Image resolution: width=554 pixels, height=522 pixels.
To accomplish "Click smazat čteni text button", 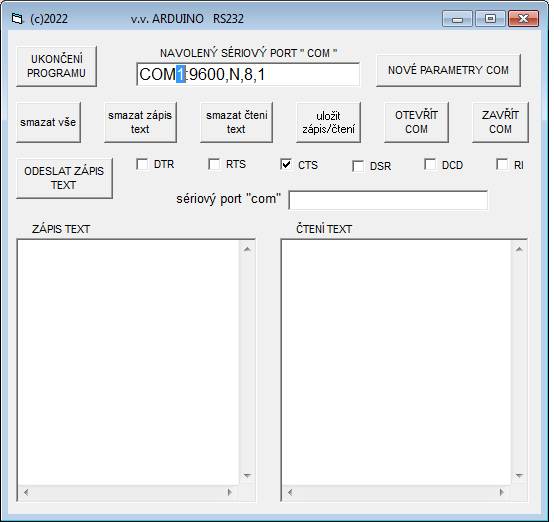I will (236, 122).
